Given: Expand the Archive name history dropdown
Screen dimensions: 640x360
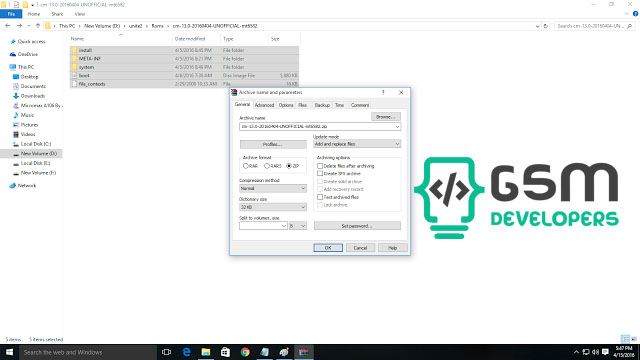Looking at the screenshot, I should click(397, 127).
